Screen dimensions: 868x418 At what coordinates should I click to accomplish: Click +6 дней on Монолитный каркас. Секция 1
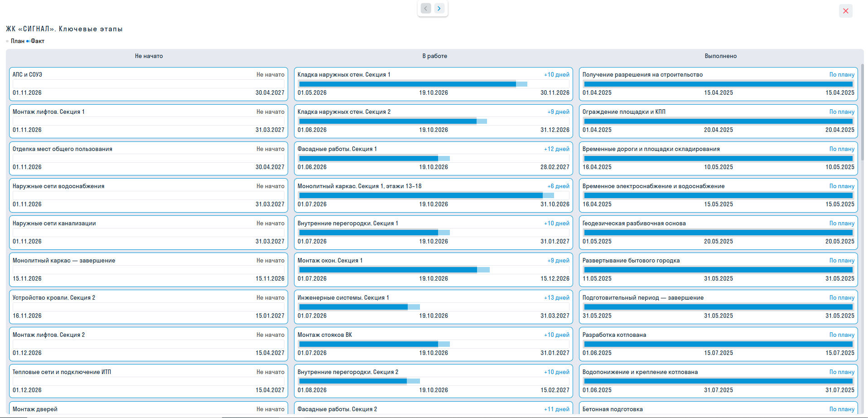[x=558, y=186]
